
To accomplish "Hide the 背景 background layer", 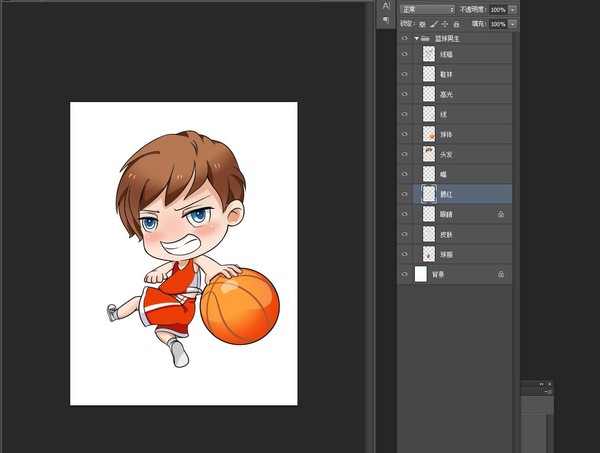I will [404, 274].
